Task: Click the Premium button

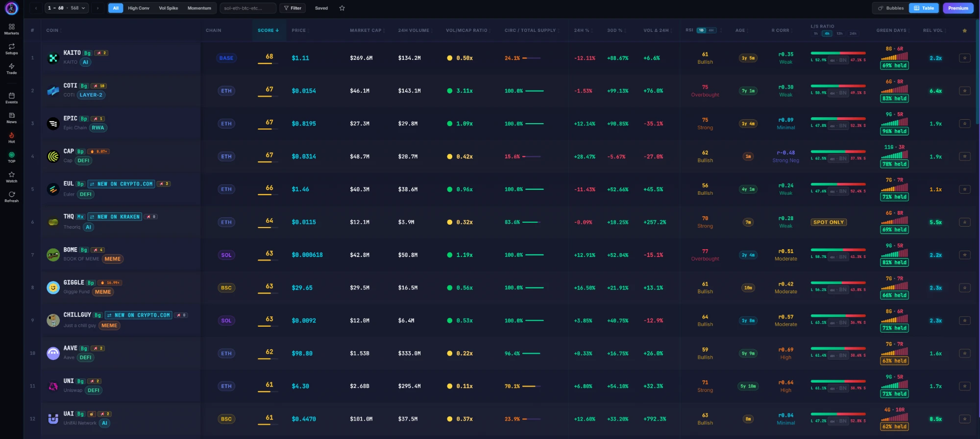Action: 958,8
